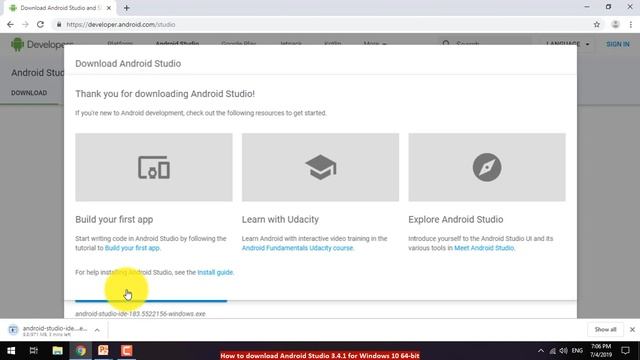Open the Windows Start menu
640x360 pixels.
(x=11, y=351)
